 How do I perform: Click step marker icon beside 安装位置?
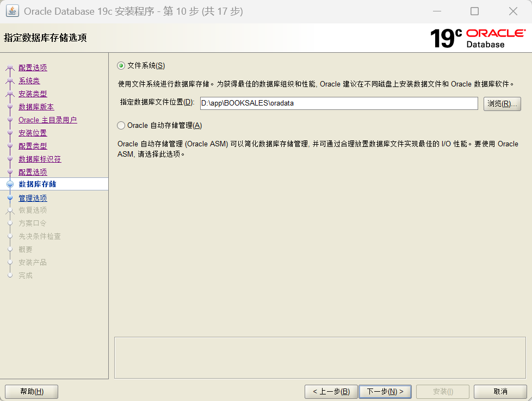10,133
